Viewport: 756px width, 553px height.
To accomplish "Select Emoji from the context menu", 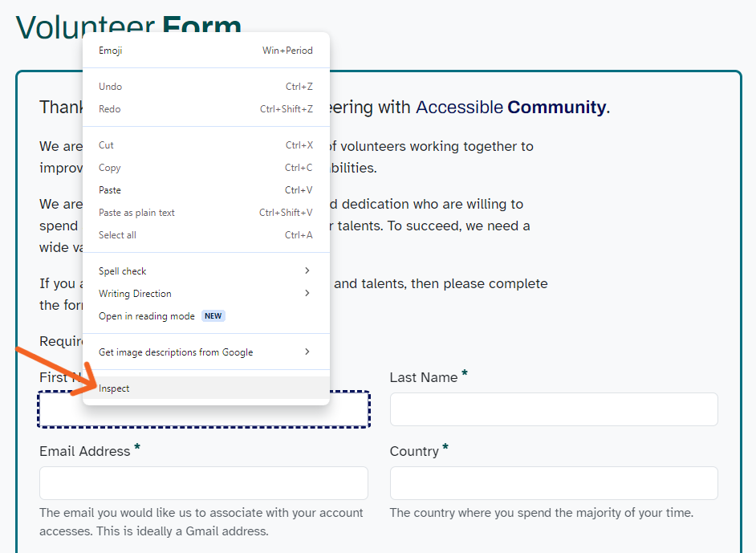I will (x=110, y=50).
